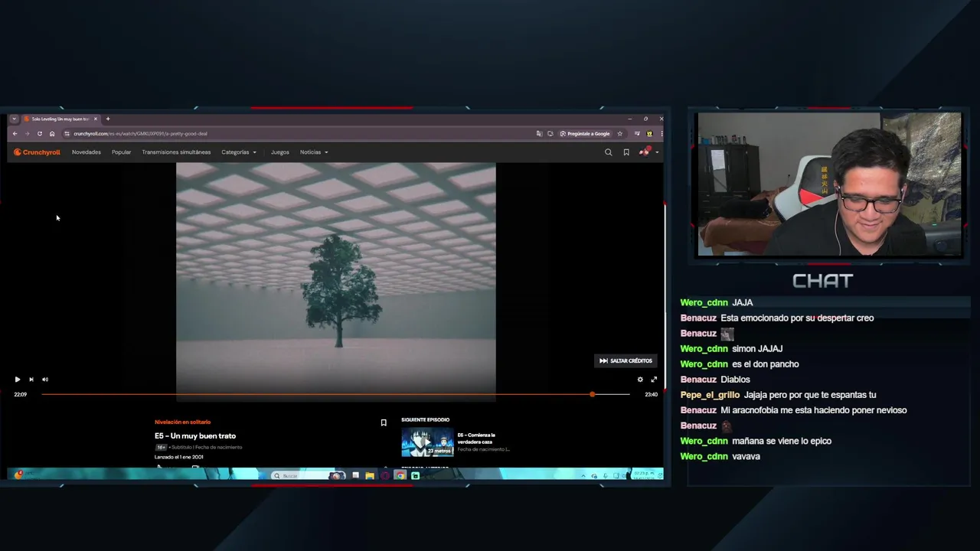The height and width of the screenshot is (551, 980).
Task: Open Task View on taskbar
Action: [355, 476]
